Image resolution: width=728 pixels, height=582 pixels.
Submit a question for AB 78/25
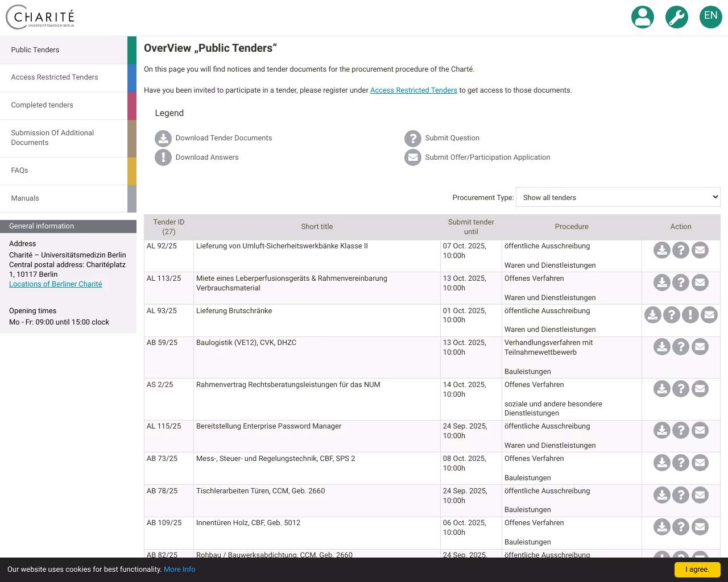tap(681, 495)
